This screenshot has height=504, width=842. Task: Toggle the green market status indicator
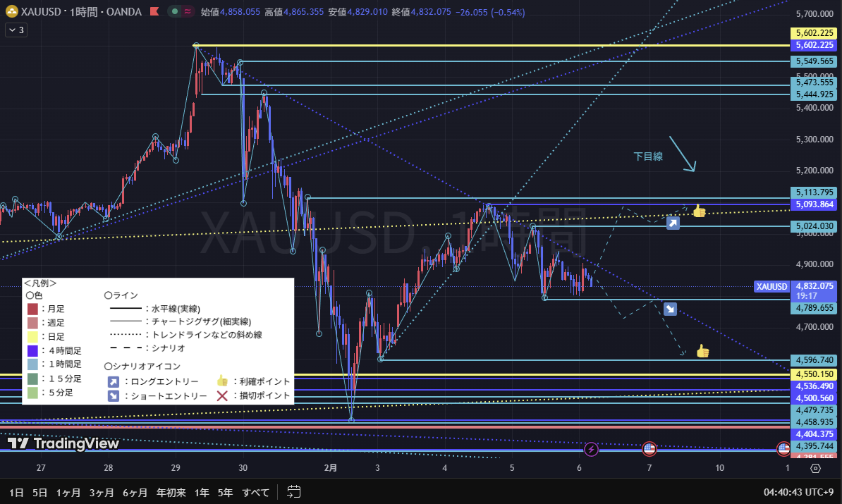click(173, 12)
